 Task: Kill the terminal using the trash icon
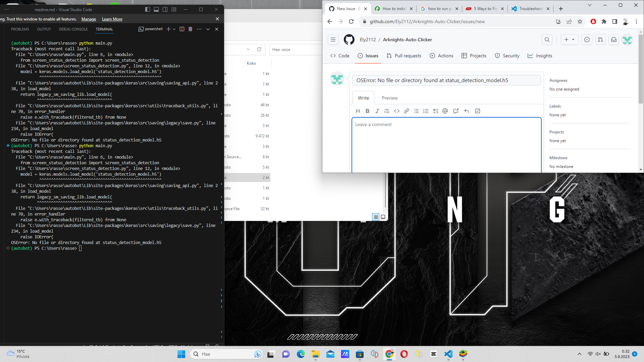point(190,29)
